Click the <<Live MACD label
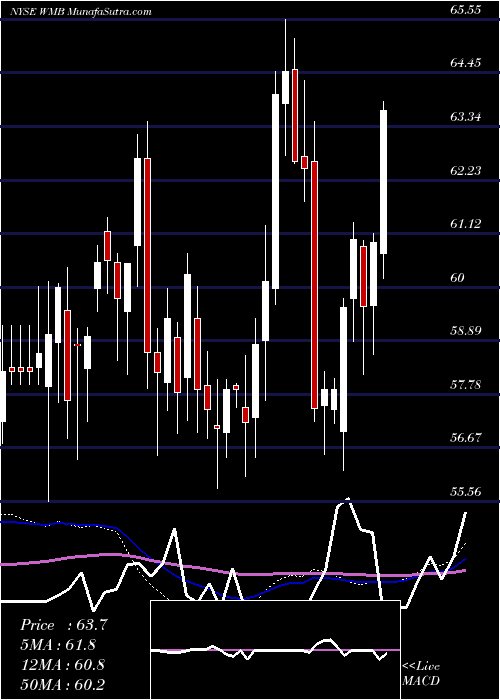The image size is (500, 700). (x=421, y=674)
